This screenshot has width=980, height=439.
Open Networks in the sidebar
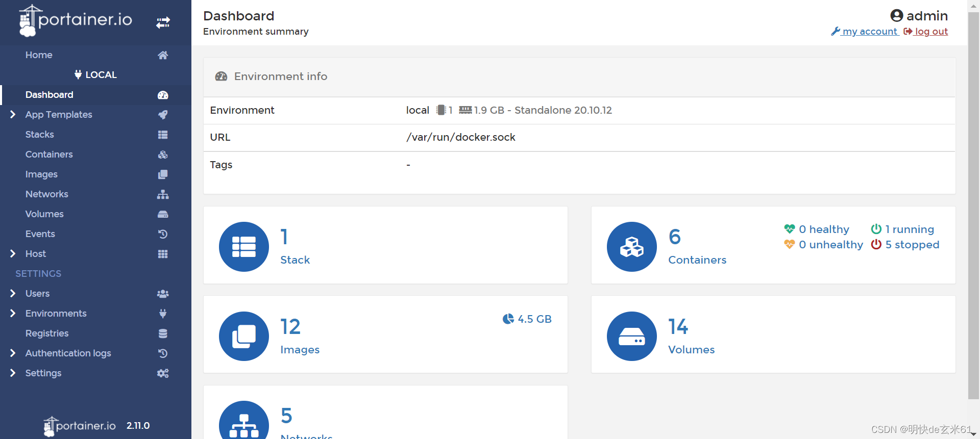pyautogui.click(x=47, y=194)
